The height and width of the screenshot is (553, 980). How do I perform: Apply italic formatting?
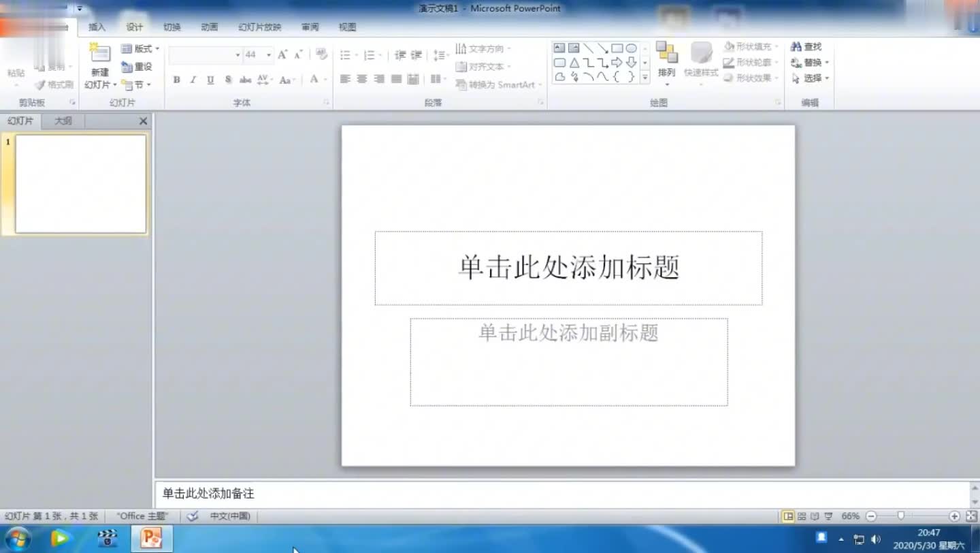193,80
